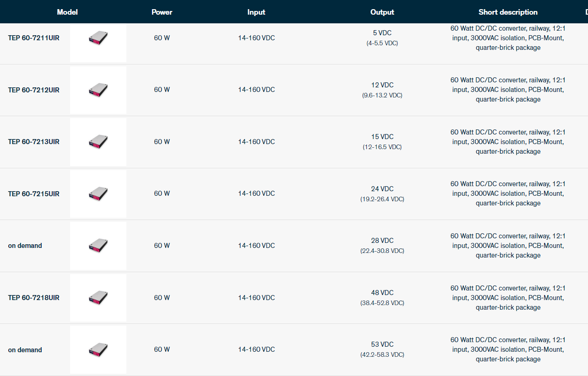Select the 24 VDC output cell
Screen dimensions: 588x376
[382, 189]
